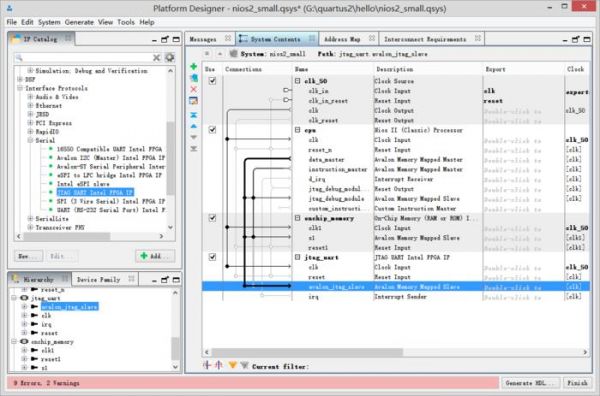The height and width of the screenshot is (396, 600).
Task: Click the collapse all connections icon at bottom
Action: 219,366
